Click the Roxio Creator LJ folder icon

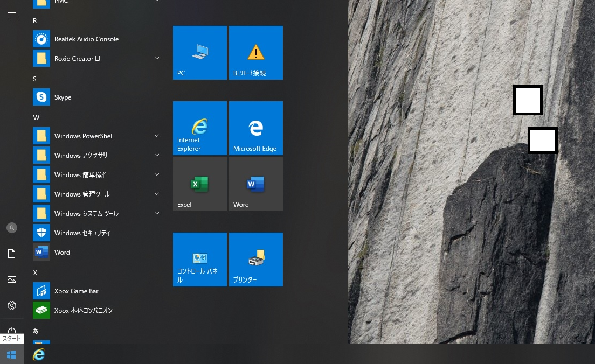coord(41,58)
